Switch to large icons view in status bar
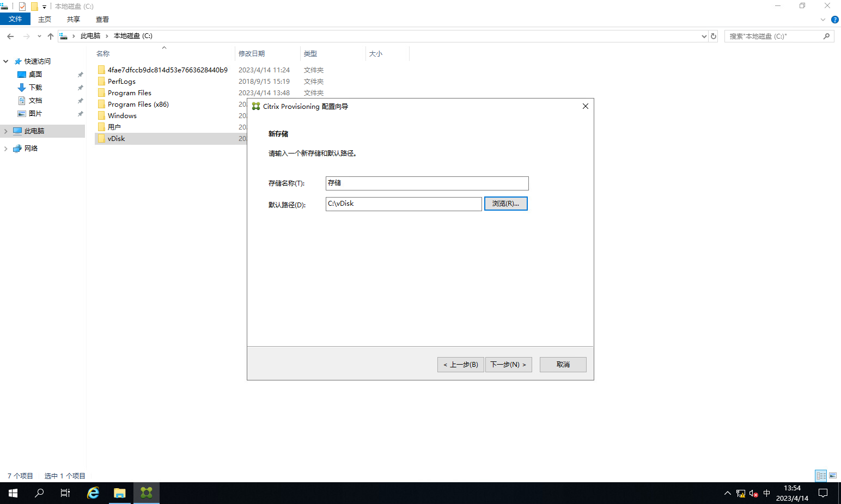This screenshot has height=504, width=841. pyautogui.click(x=833, y=476)
